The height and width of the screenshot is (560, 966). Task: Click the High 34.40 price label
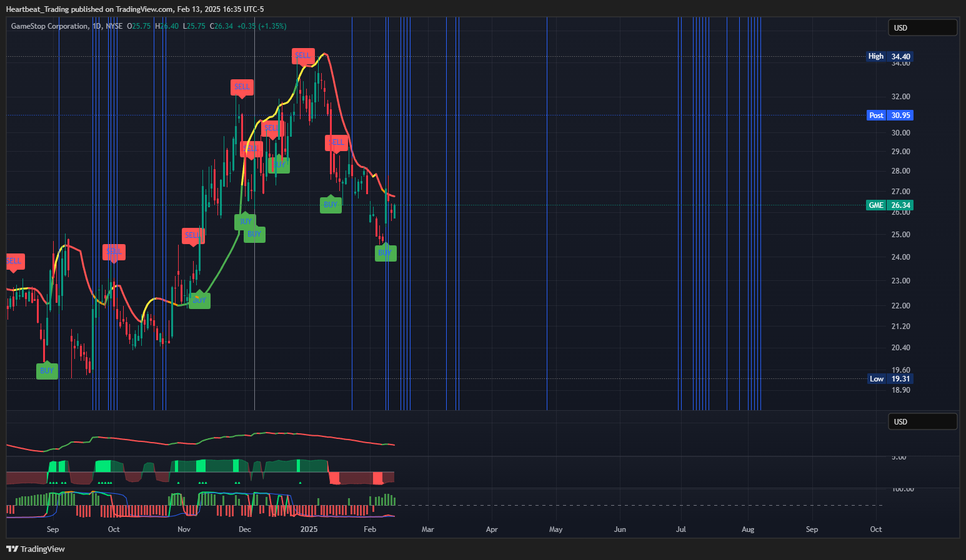(x=890, y=56)
